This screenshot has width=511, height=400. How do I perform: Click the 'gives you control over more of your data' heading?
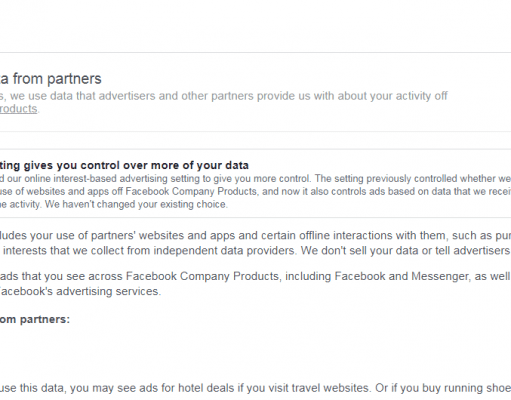[x=136, y=165]
